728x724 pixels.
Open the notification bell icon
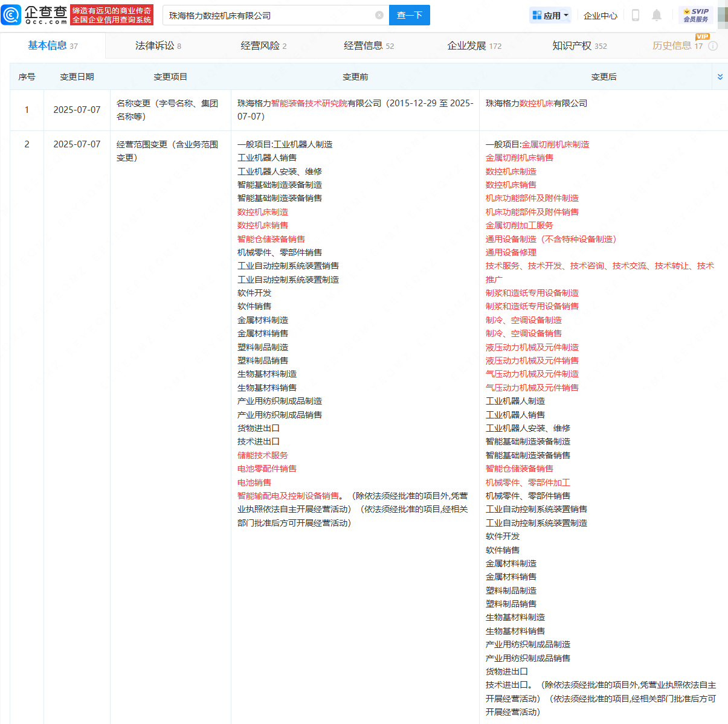(657, 15)
